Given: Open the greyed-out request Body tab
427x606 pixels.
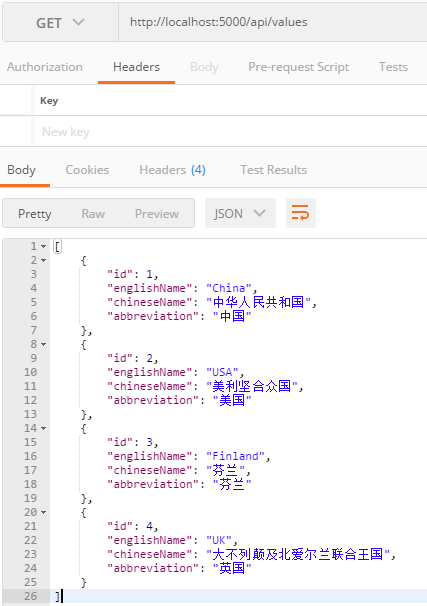Looking at the screenshot, I should (x=204, y=67).
